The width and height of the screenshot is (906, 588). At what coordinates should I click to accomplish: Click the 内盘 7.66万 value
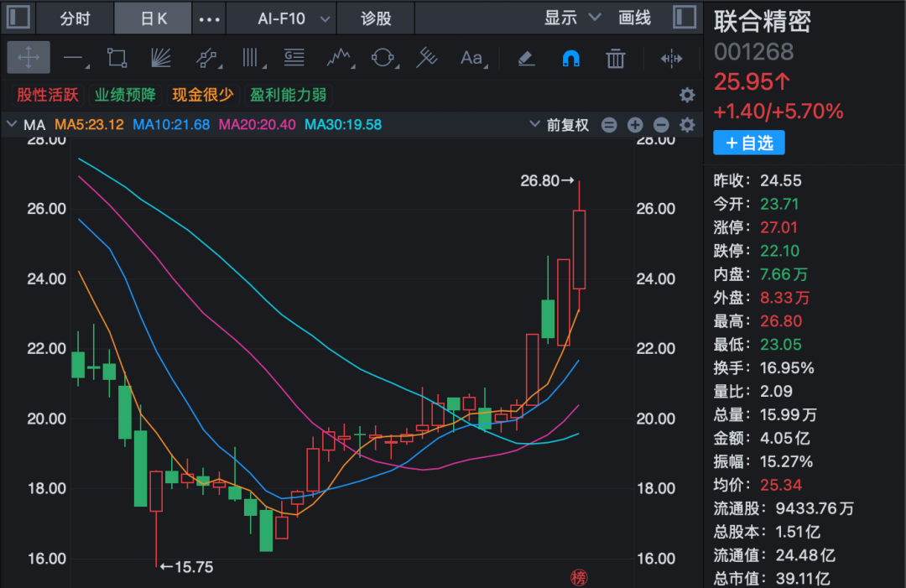784,274
